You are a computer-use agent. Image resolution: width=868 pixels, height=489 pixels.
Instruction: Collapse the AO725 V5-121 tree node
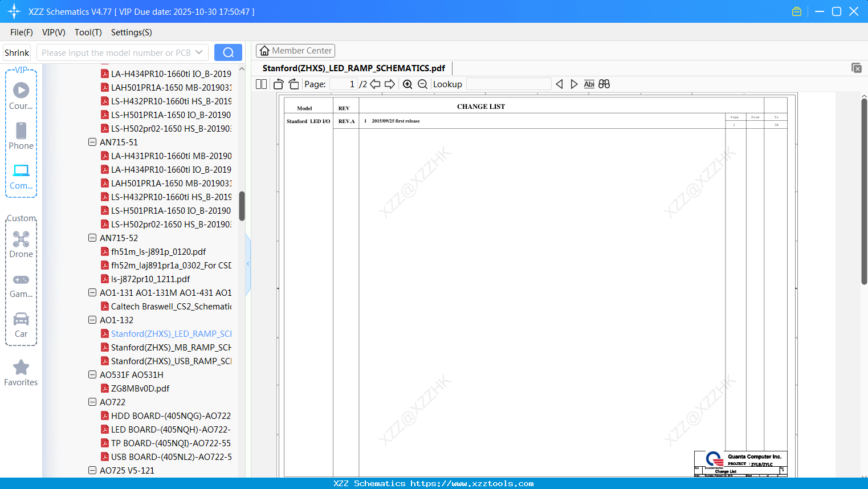click(92, 471)
